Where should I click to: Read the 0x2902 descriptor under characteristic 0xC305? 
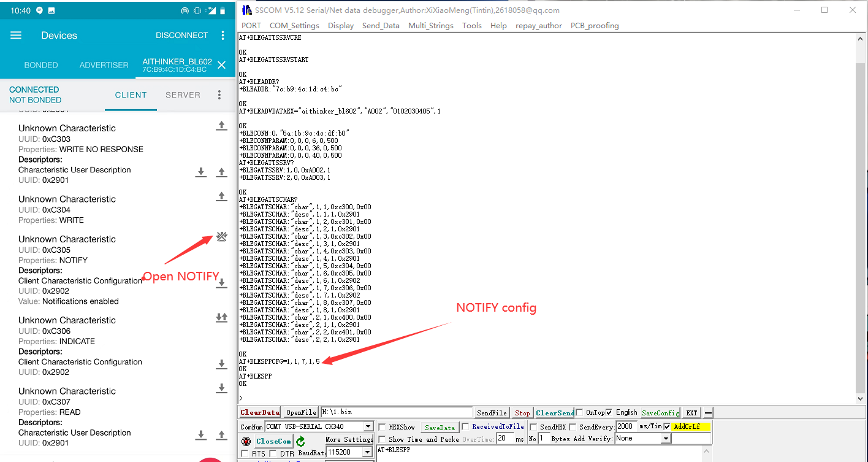pos(222,283)
